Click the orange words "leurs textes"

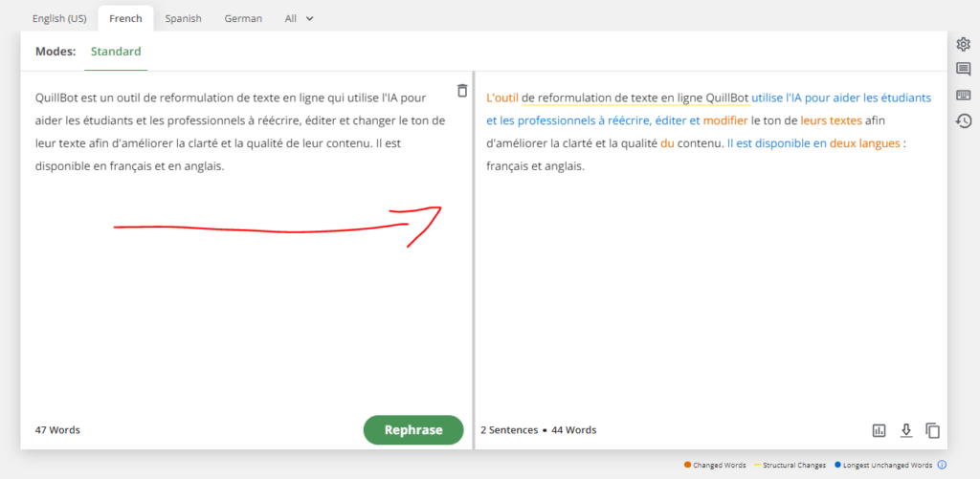[832, 120]
